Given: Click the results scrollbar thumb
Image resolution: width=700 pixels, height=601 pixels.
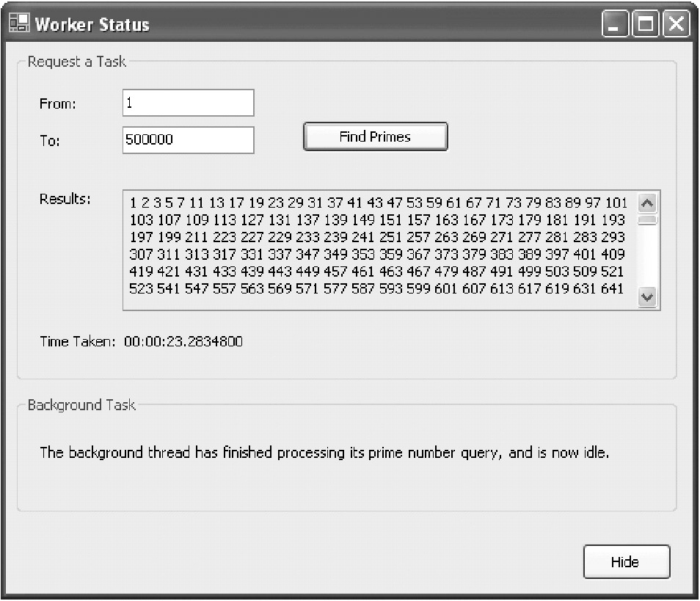Looking at the screenshot, I should pyautogui.click(x=648, y=219).
